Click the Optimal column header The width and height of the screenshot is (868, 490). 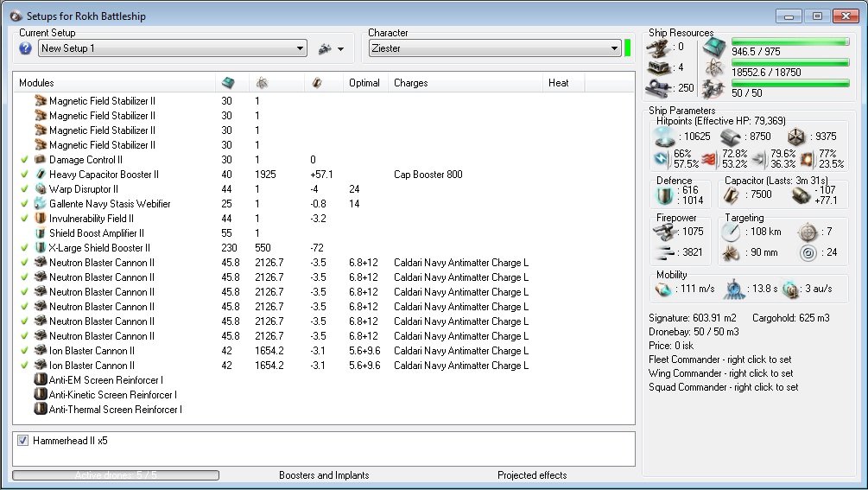point(364,83)
